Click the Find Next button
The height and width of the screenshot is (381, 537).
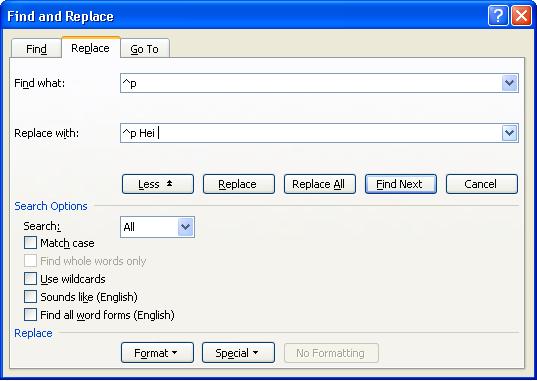coord(401,184)
